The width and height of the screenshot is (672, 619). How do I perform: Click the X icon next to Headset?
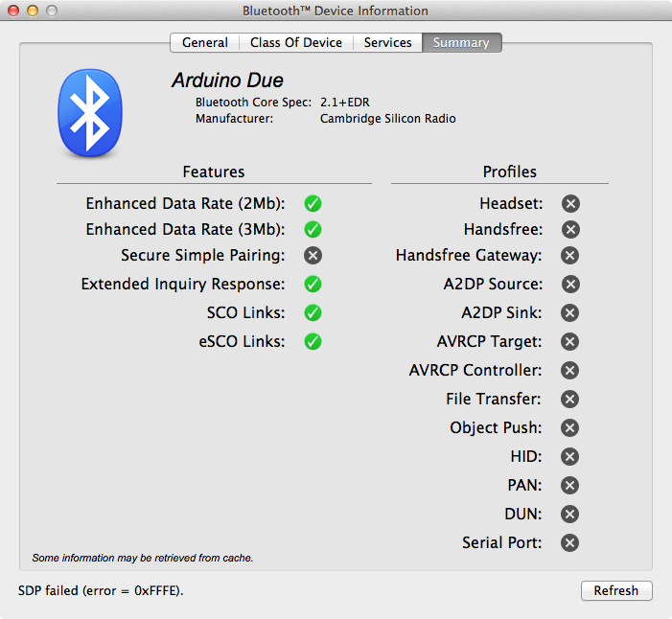570,203
